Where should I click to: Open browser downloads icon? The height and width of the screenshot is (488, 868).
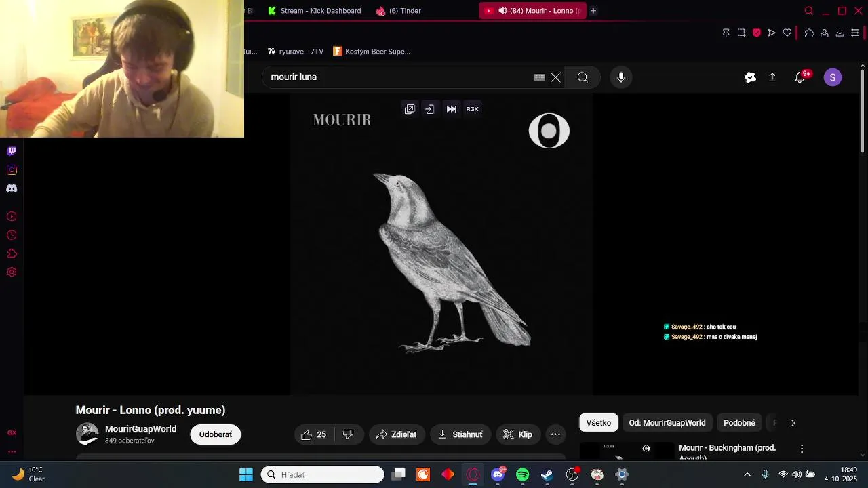pos(840,33)
